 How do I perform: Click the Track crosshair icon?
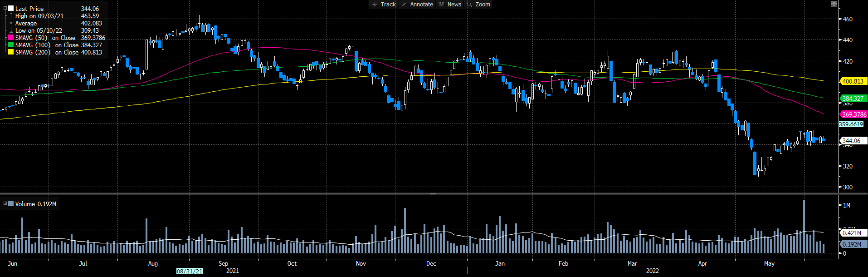click(x=375, y=5)
